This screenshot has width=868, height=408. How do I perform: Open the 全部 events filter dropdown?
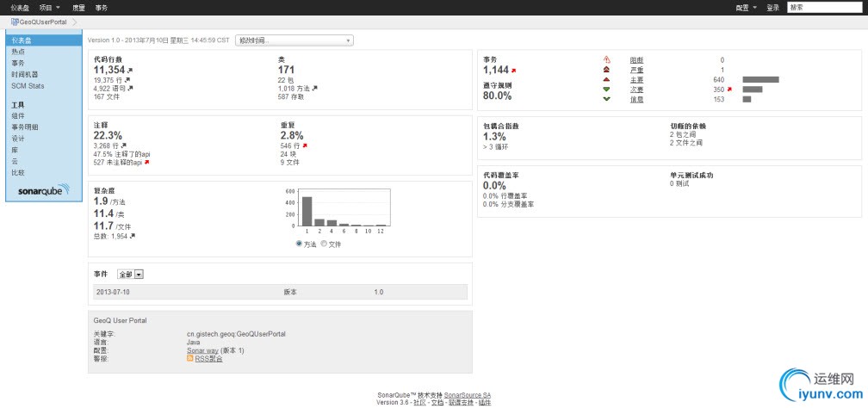pyautogui.click(x=131, y=275)
